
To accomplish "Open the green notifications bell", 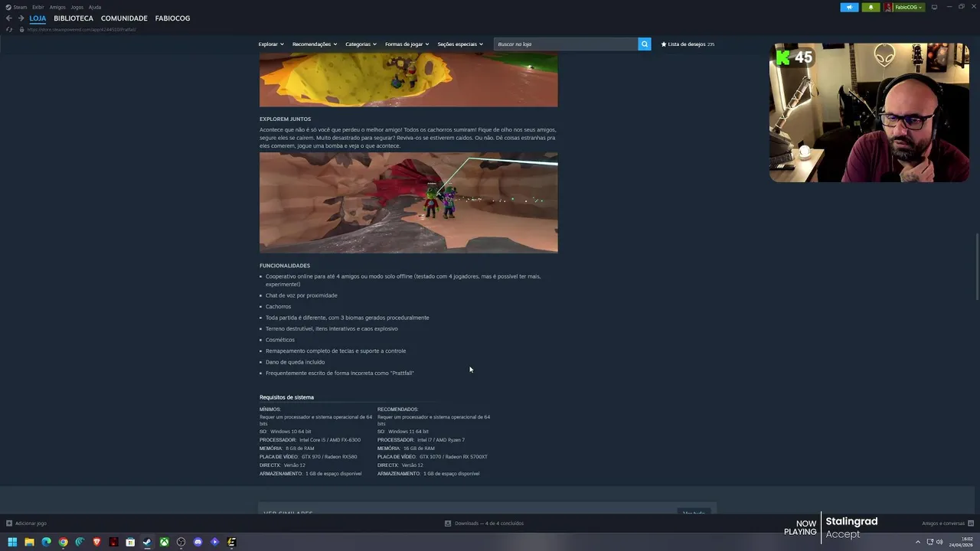I will point(871,7).
